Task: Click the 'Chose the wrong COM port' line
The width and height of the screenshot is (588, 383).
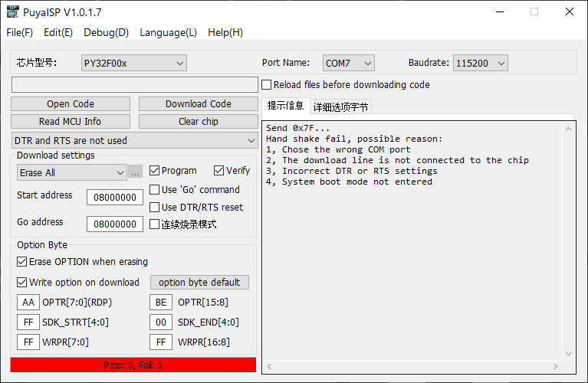Action: (x=338, y=149)
